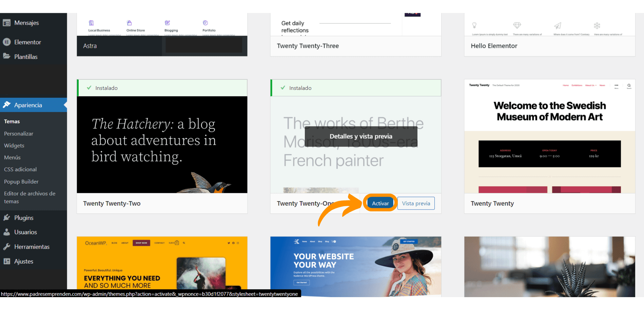
Task: Open Popup Builder submenu
Action: (21, 181)
